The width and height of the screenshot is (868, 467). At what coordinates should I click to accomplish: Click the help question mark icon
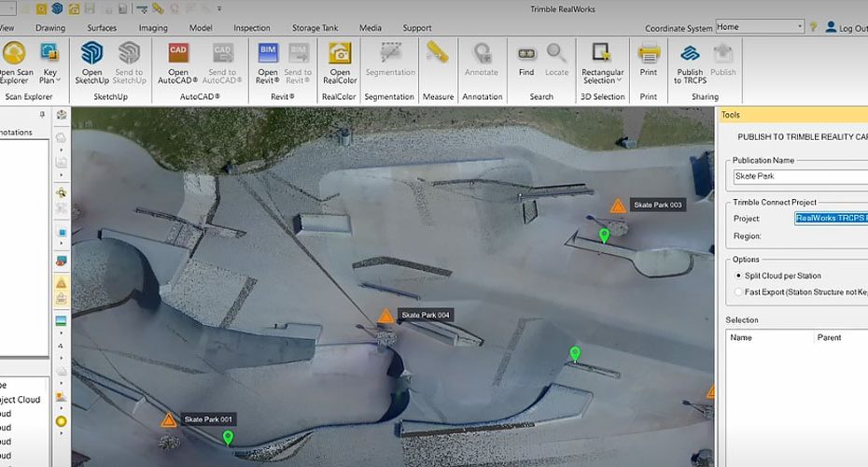(x=813, y=26)
